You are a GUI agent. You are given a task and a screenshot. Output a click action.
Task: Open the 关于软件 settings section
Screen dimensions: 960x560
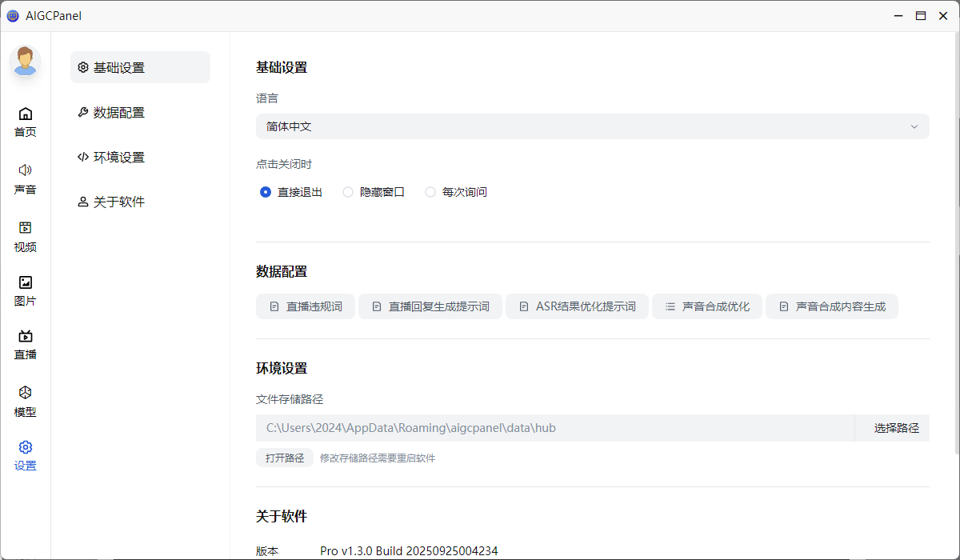(112, 201)
